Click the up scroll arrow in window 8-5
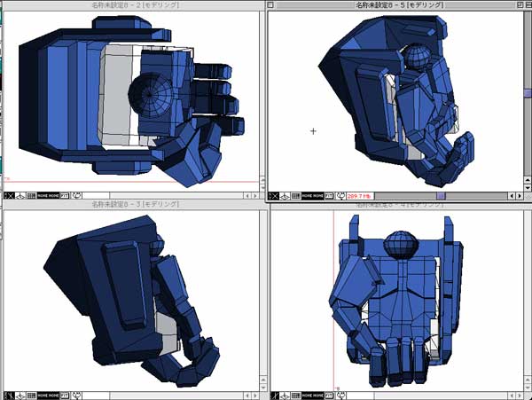 [528, 180]
